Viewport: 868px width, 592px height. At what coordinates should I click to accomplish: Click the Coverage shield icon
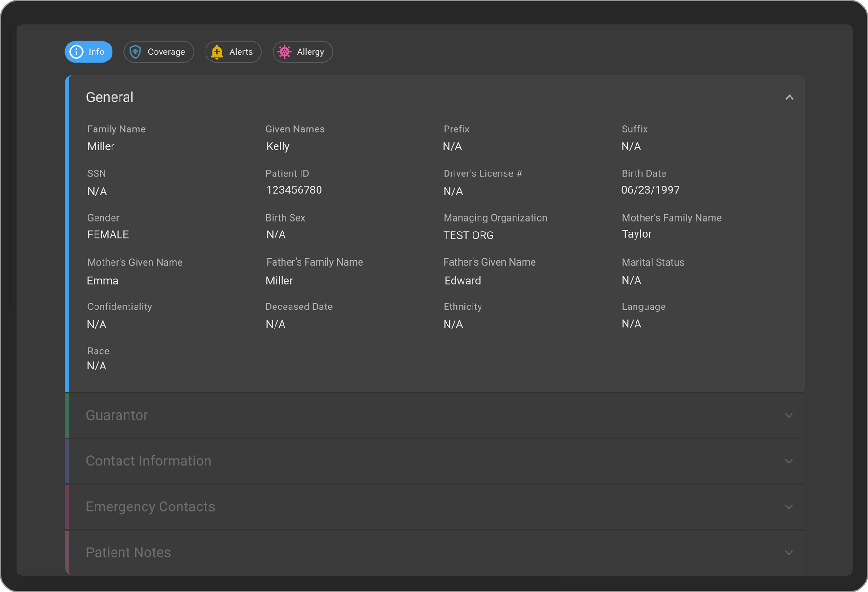pyautogui.click(x=136, y=52)
